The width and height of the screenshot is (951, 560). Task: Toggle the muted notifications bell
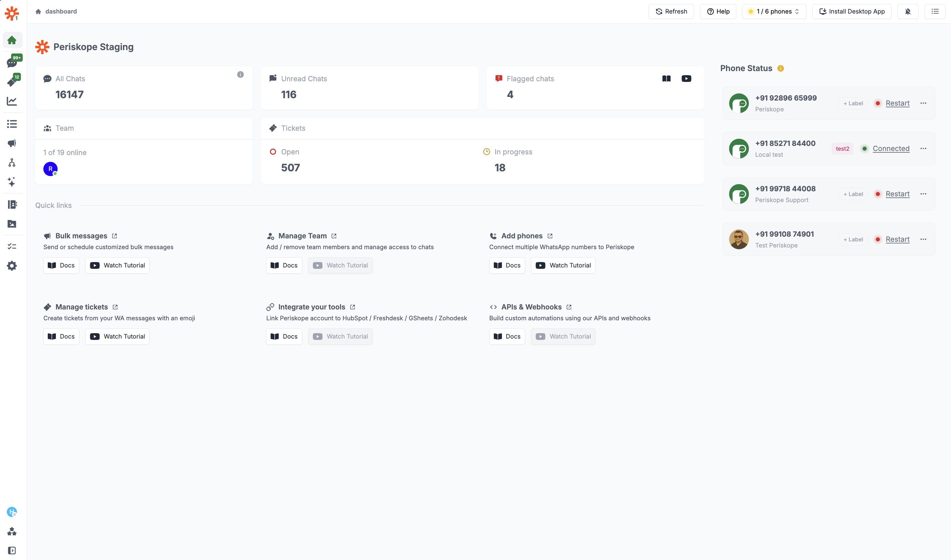pyautogui.click(x=908, y=11)
